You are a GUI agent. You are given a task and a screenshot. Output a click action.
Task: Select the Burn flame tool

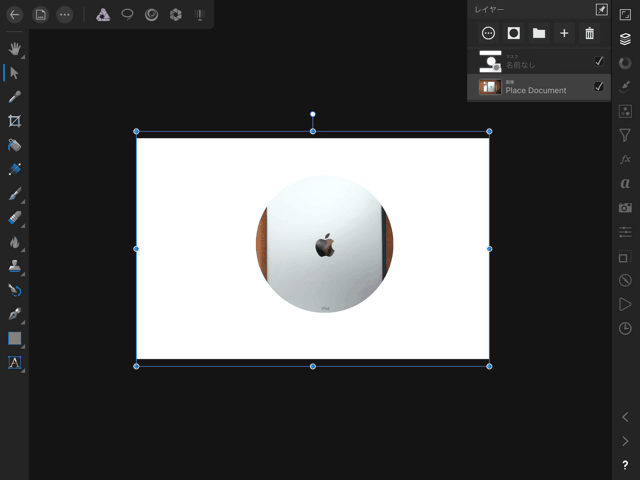tap(15, 242)
